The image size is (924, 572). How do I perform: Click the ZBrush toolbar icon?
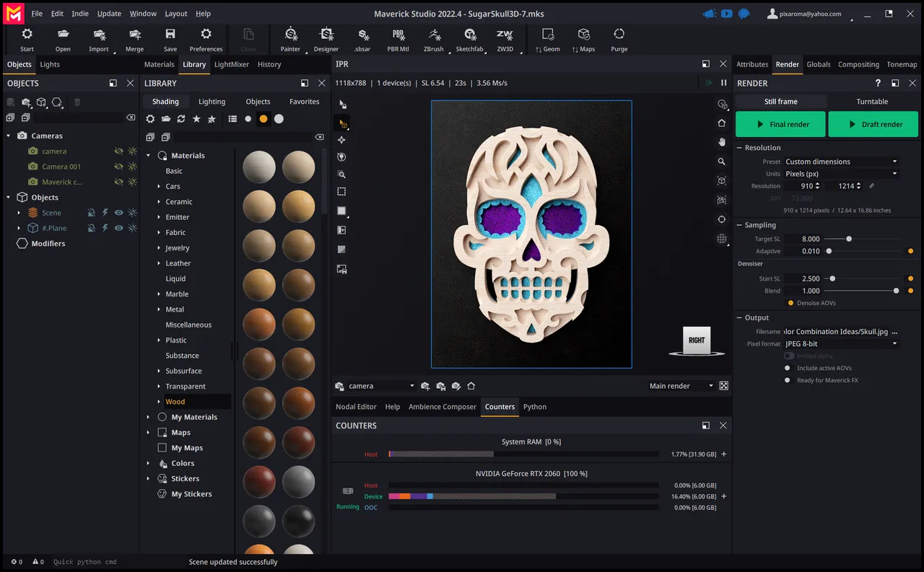coord(434,40)
